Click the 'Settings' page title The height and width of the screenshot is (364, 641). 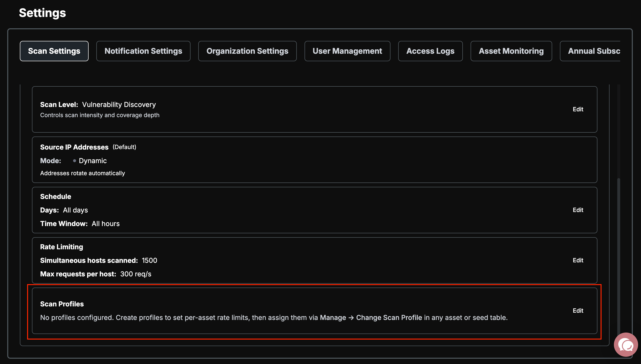[x=42, y=13]
